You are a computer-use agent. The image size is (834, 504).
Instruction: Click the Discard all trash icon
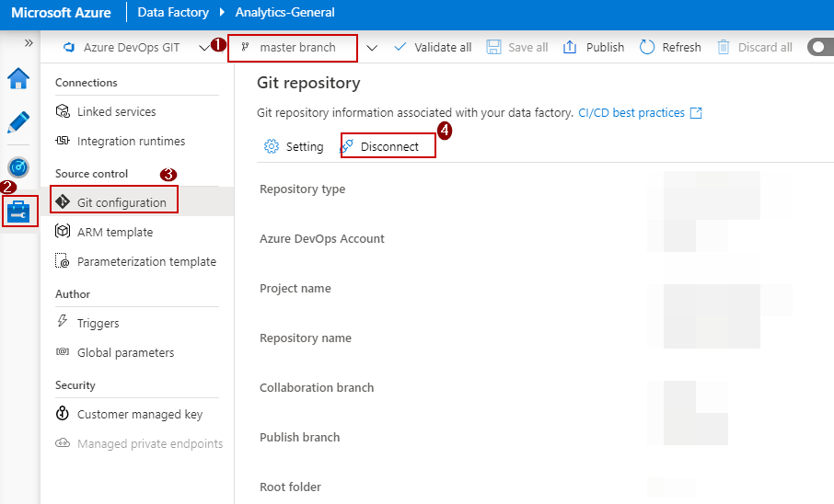[x=724, y=47]
